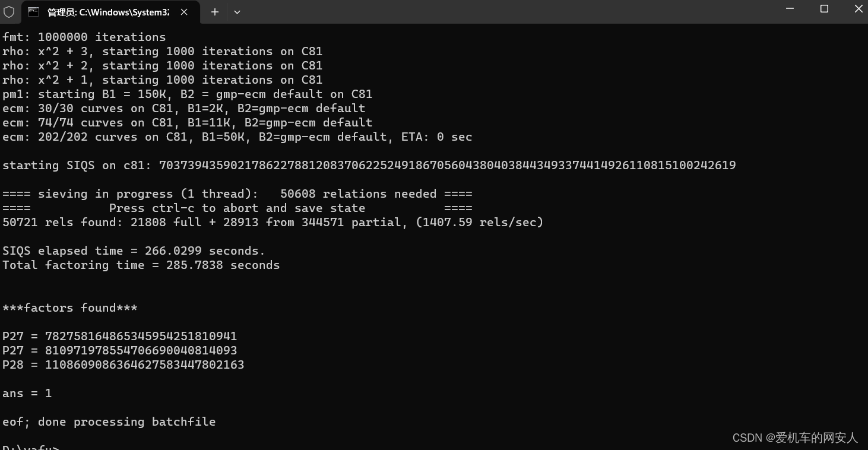Click the eof done processing batchfile line
This screenshot has width=868, height=450.
pyautogui.click(x=109, y=422)
